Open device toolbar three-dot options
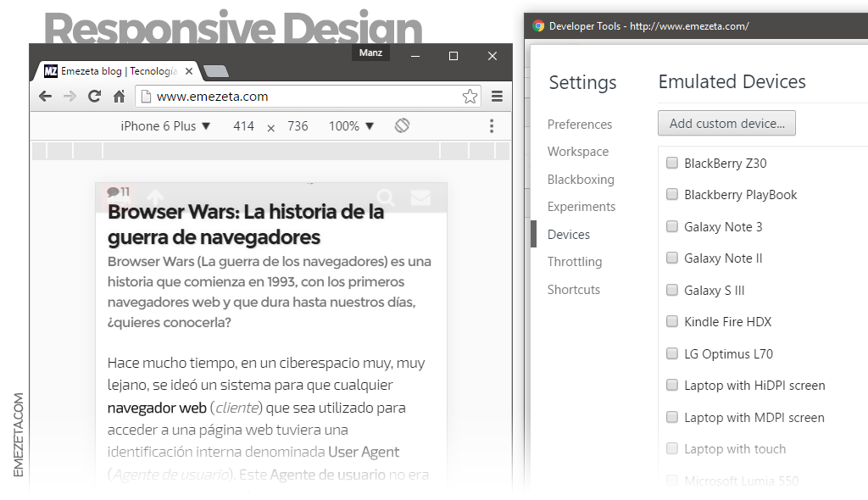868x500 pixels. click(x=492, y=125)
